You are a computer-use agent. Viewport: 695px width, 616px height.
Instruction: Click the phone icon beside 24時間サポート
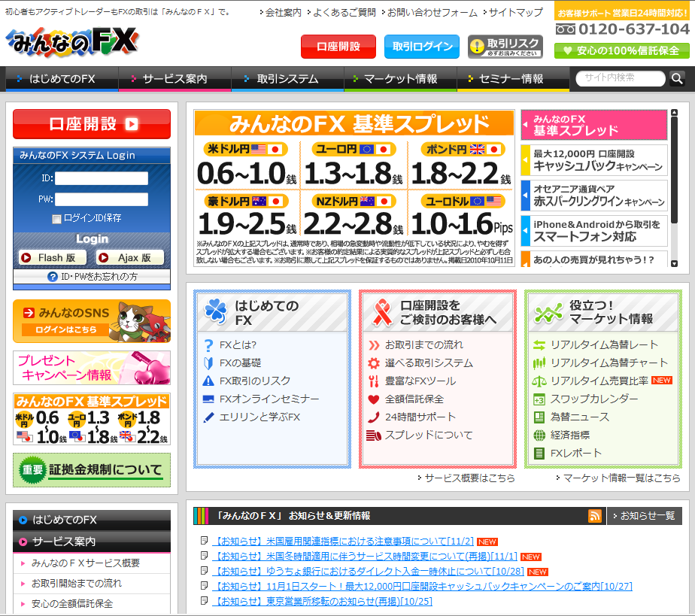click(x=374, y=417)
